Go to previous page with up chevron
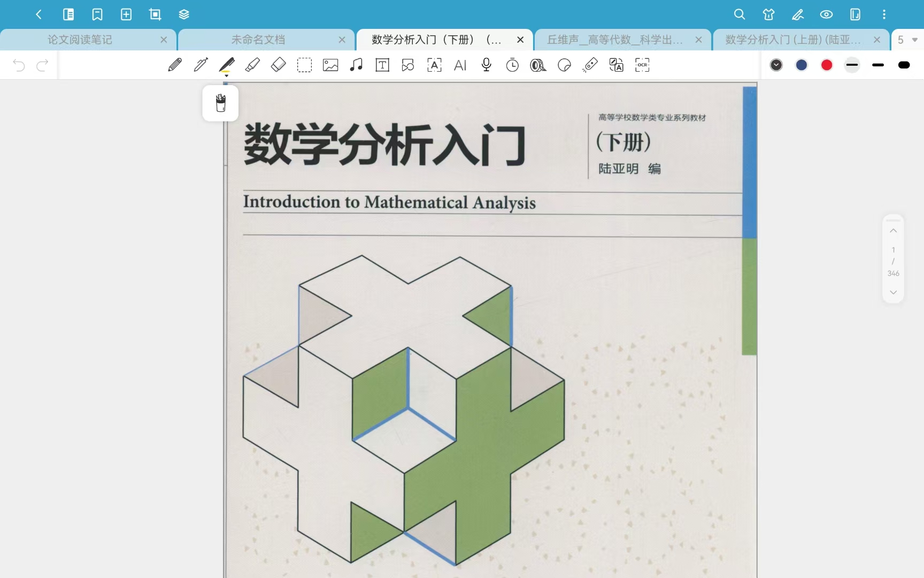 (893, 231)
